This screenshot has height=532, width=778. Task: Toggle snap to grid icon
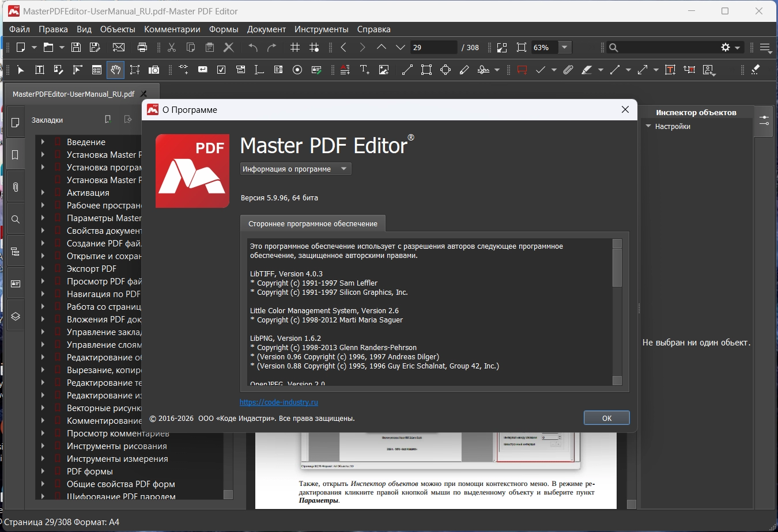click(x=314, y=47)
